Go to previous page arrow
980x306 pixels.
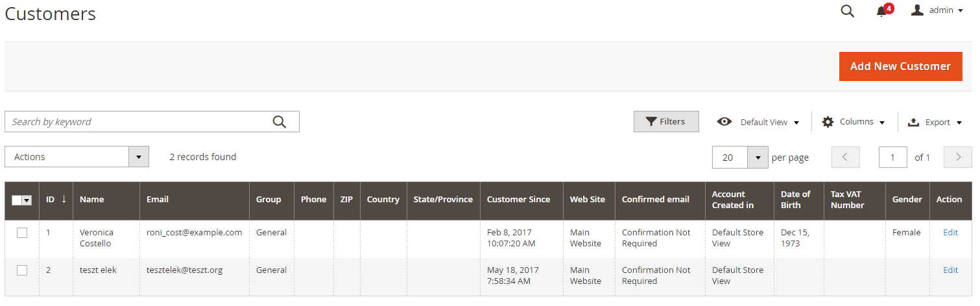(846, 157)
